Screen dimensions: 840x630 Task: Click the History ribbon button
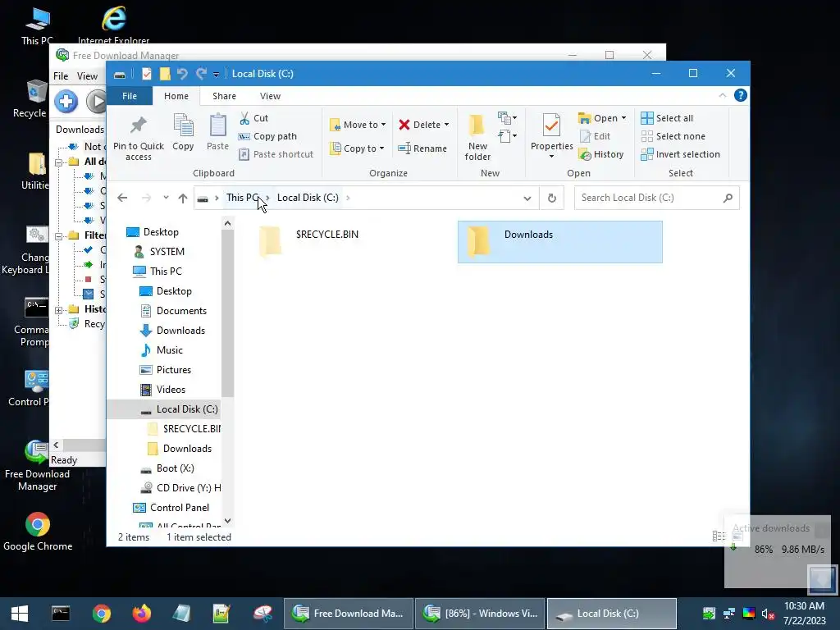tap(601, 154)
